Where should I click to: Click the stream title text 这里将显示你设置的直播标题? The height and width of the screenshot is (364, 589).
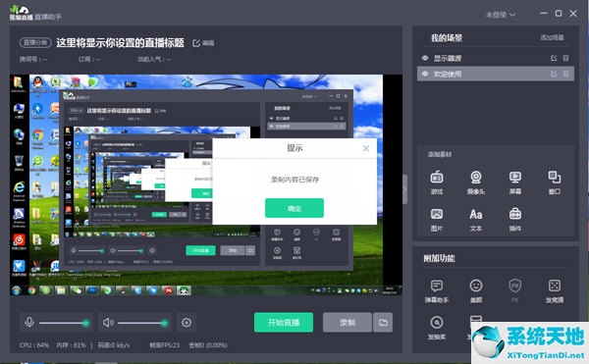point(120,43)
